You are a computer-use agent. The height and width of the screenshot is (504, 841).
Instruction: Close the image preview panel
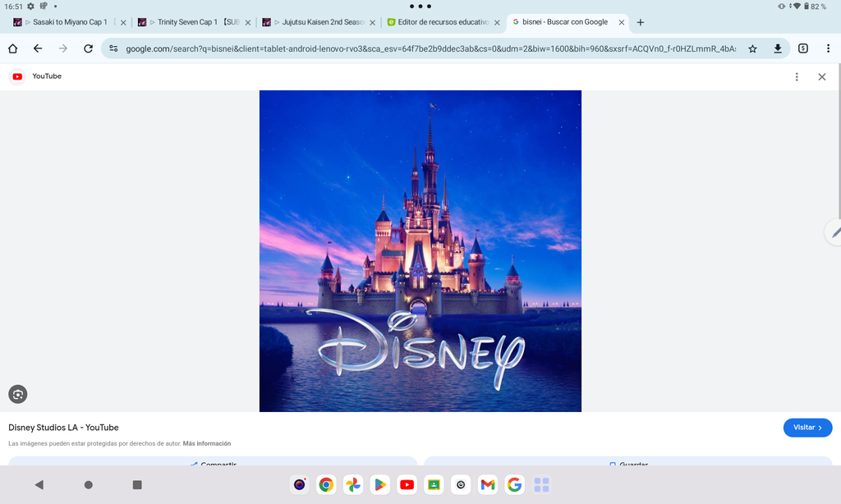coord(821,76)
